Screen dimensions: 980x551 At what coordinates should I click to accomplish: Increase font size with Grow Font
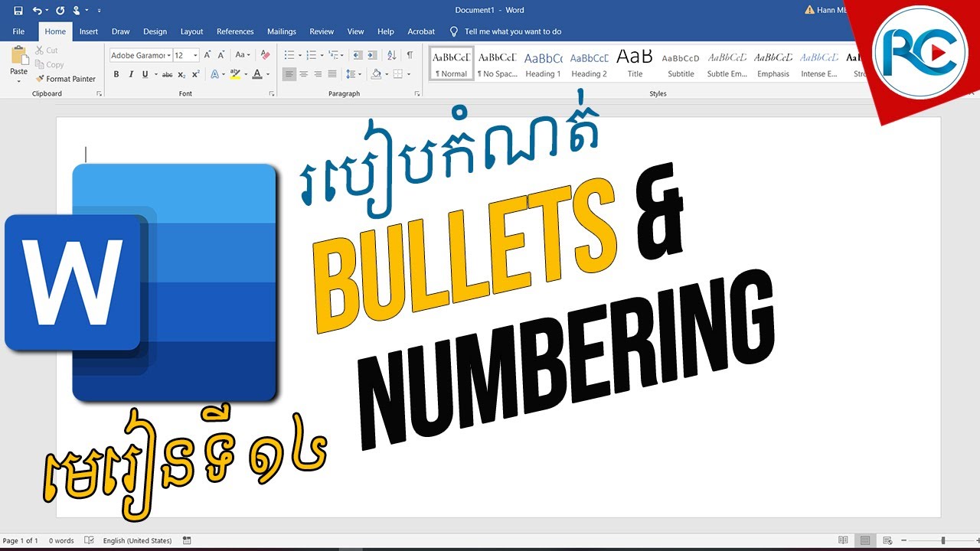[207, 55]
